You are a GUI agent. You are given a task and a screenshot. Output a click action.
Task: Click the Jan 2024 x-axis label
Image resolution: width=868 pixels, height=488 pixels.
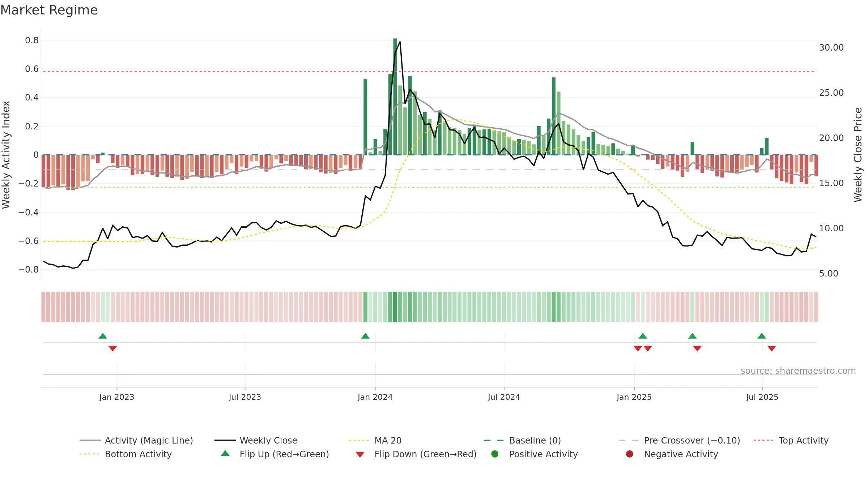click(x=375, y=397)
